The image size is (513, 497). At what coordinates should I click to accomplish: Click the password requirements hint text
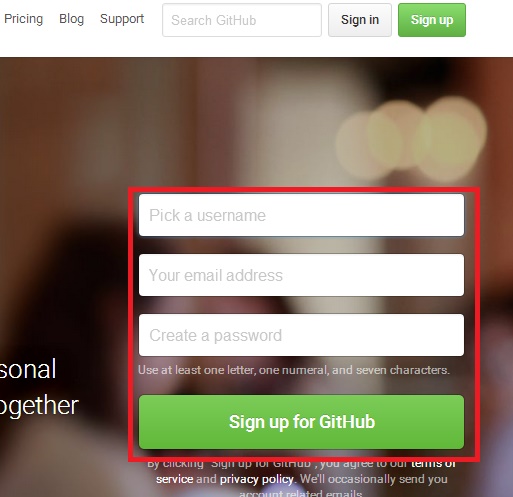point(294,370)
